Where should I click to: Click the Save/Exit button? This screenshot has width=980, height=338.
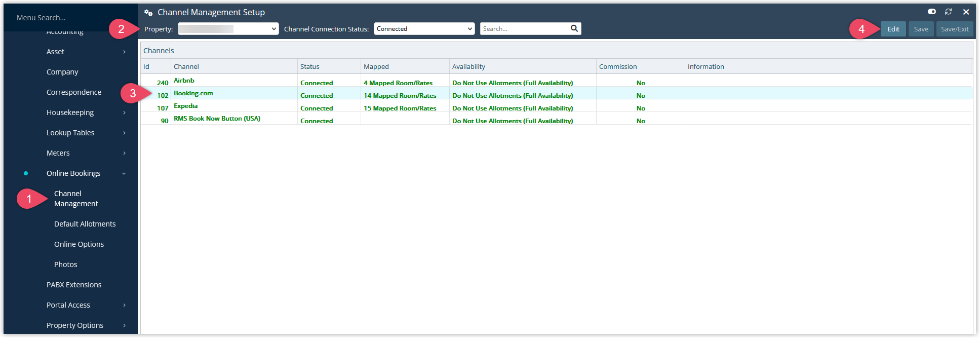tap(955, 29)
